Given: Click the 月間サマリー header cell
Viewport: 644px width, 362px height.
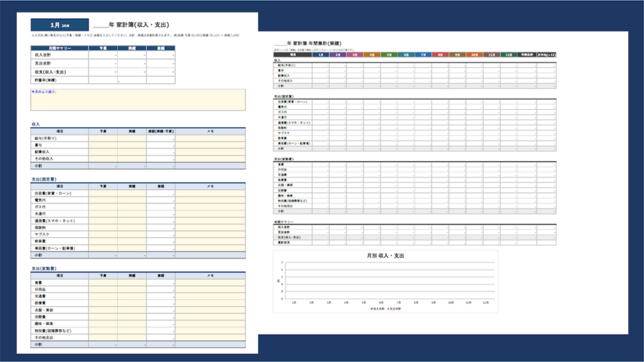Looking at the screenshot, I should click(60, 48).
